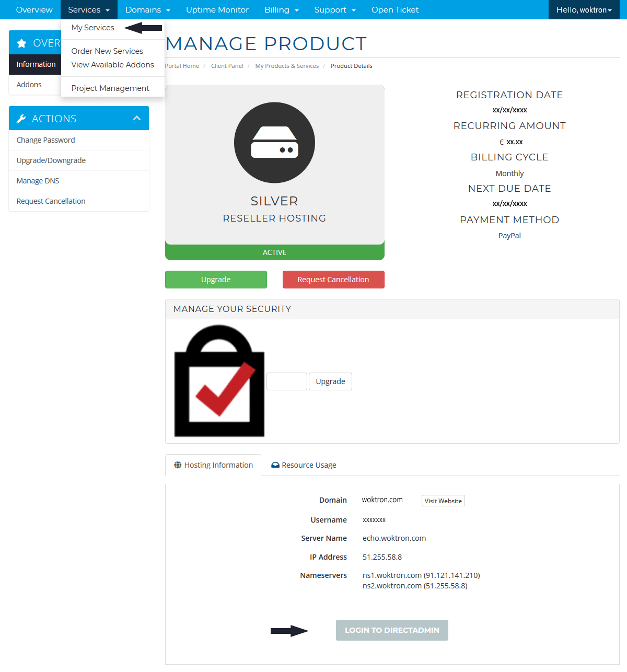Viewport: 627px width, 672px height.
Task: Click Request Cancellation in Actions sidebar
Action: tap(79, 201)
